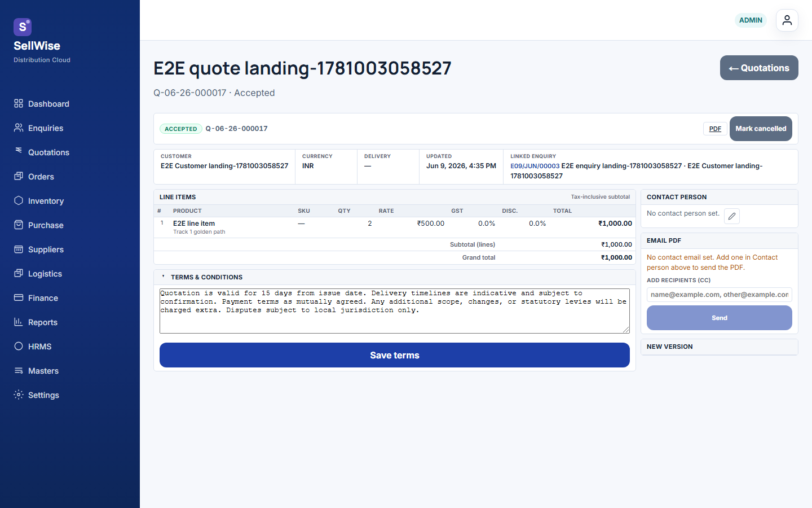Click the ACCEPTED status badge

(181, 129)
